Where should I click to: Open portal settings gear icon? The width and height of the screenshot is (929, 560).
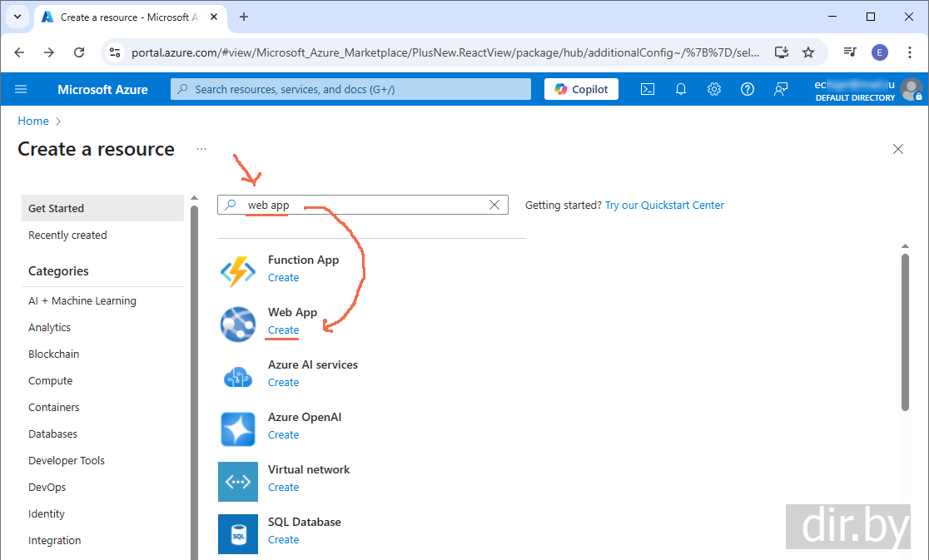(x=714, y=89)
